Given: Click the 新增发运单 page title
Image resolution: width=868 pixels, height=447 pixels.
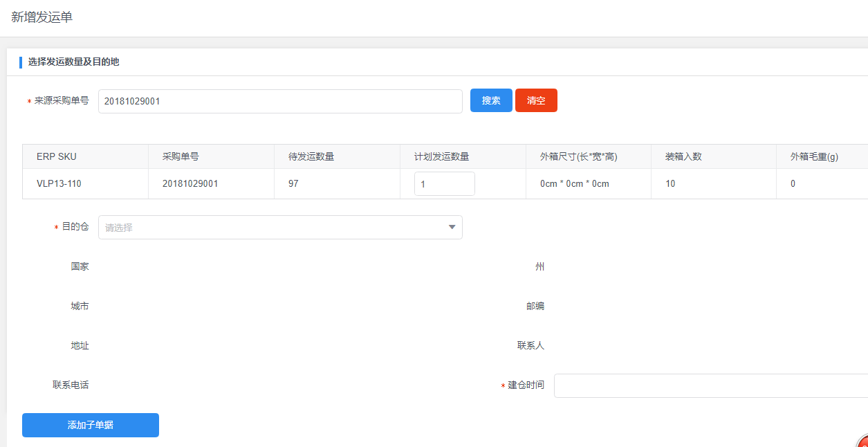Looking at the screenshot, I should pyautogui.click(x=41, y=17).
